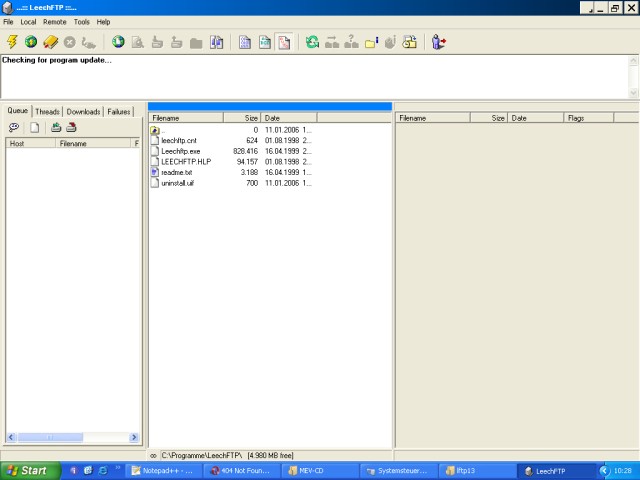Click the blue person with red arrow exit icon
Viewport: 640px width, 480px height.
tap(439, 42)
